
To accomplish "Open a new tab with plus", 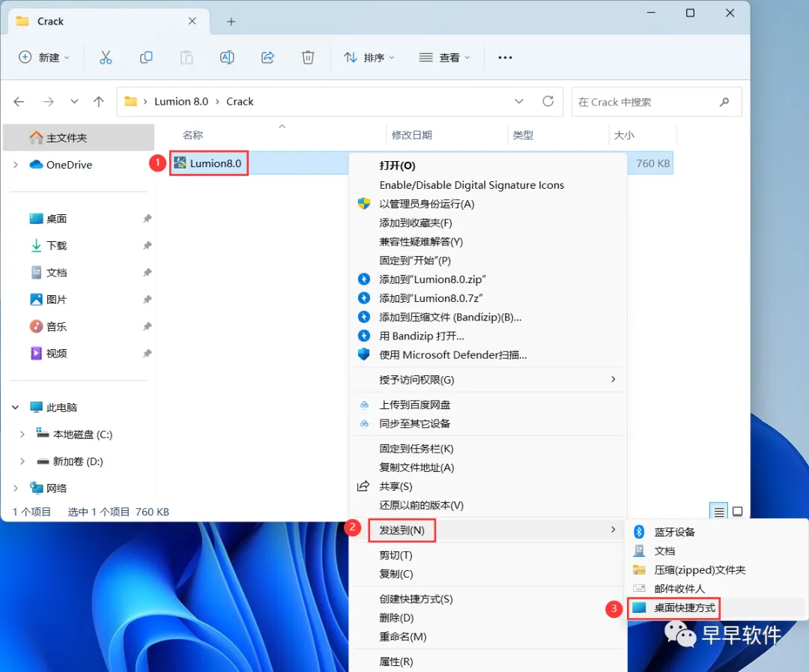I will [x=231, y=21].
